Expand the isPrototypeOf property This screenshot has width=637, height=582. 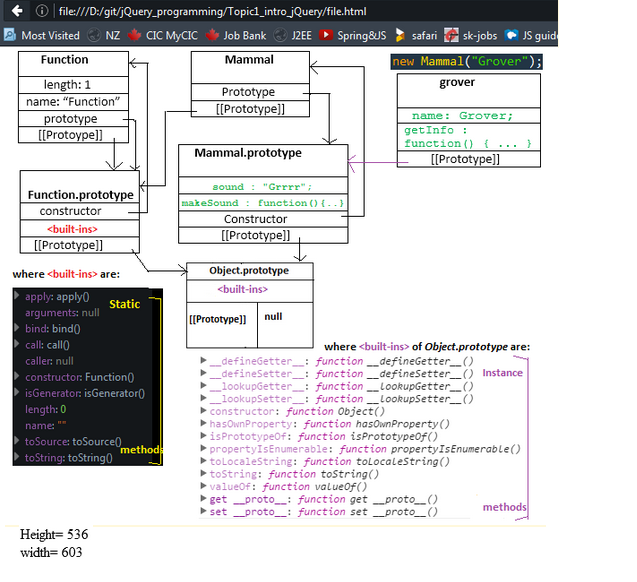point(204,436)
